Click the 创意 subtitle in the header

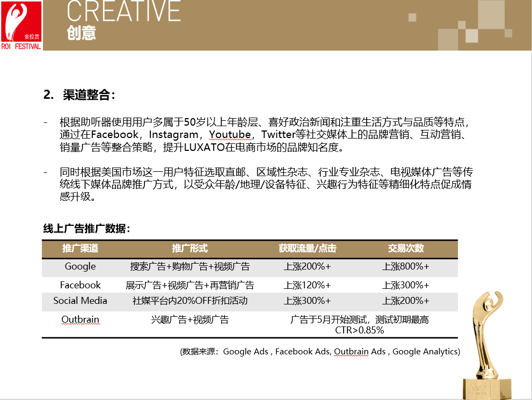[82, 33]
